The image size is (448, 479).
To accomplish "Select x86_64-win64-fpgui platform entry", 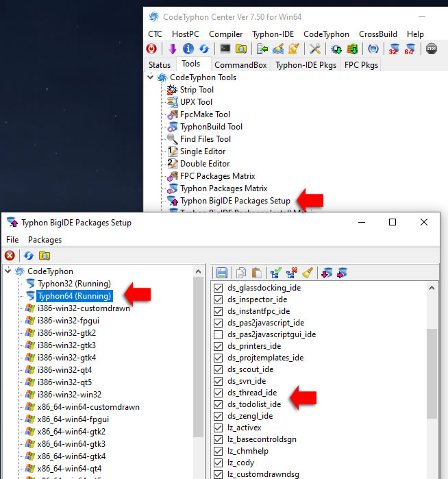I will click(73, 419).
